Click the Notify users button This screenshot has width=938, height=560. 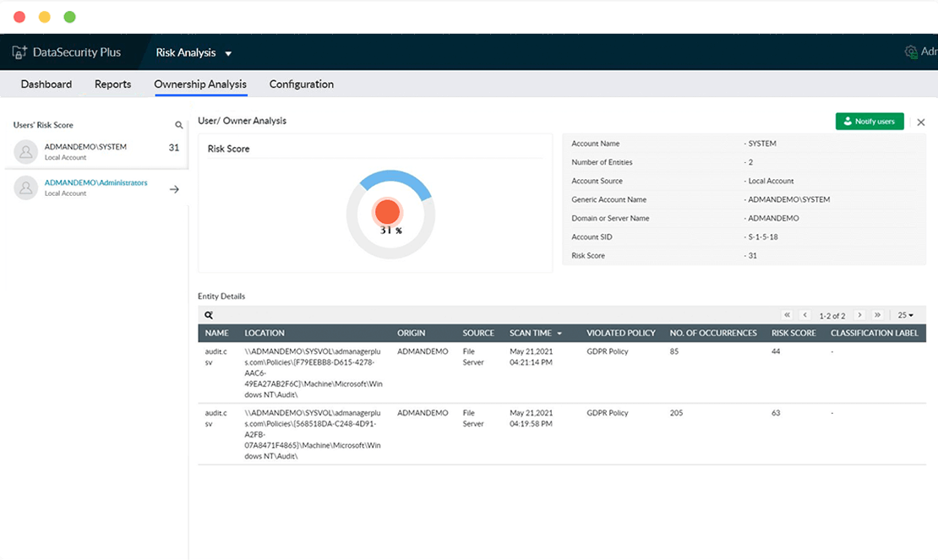tap(870, 122)
